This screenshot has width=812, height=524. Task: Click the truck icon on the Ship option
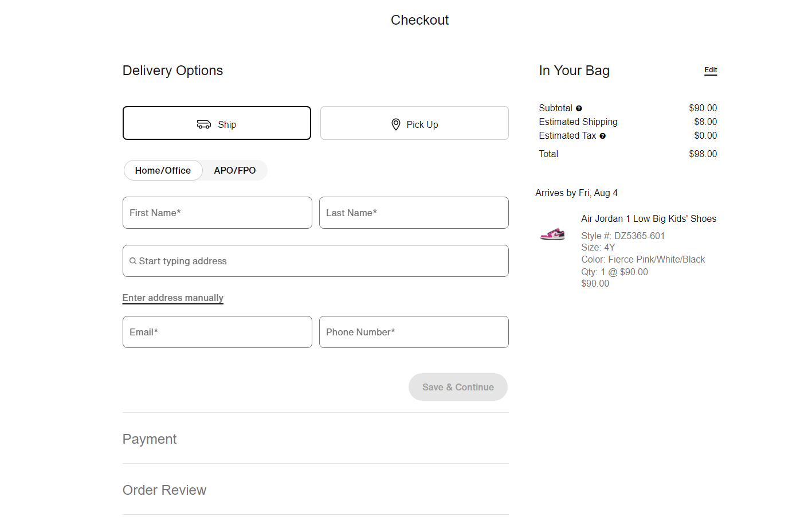[x=204, y=124]
